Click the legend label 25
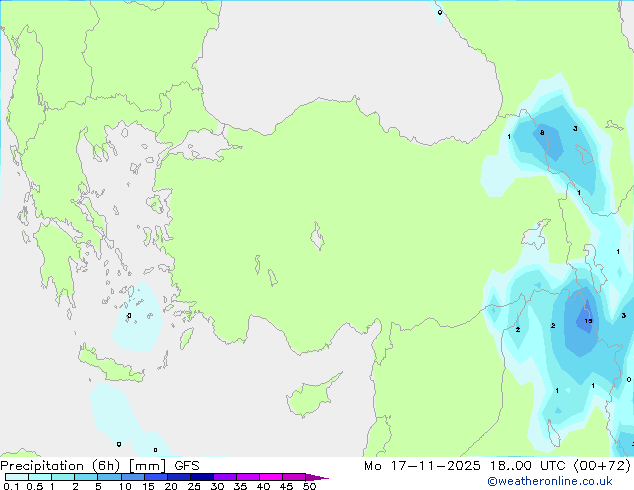The image size is (634, 490). (x=194, y=486)
